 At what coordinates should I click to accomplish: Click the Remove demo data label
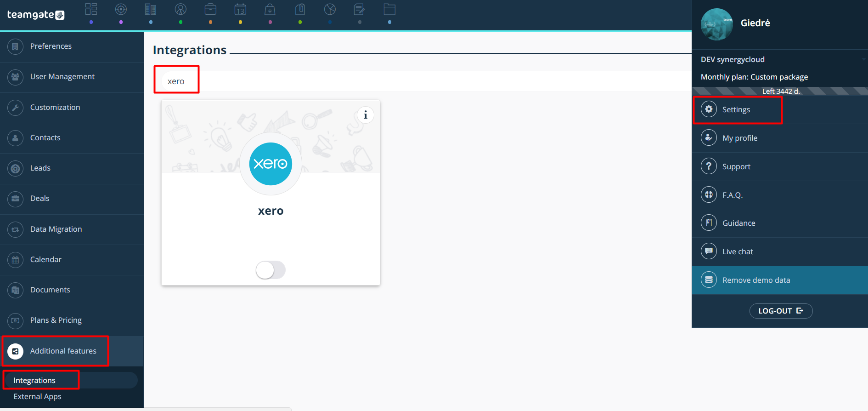click(756, 280)
